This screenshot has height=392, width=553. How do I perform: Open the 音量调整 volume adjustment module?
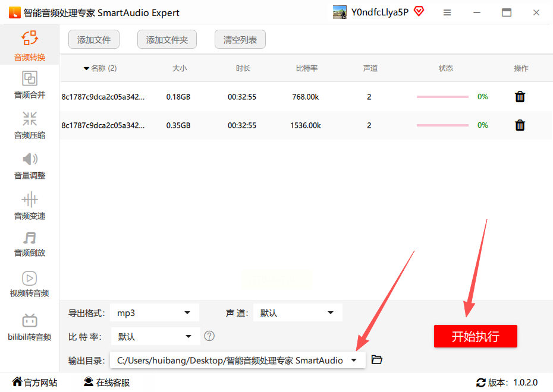(30, 166)
